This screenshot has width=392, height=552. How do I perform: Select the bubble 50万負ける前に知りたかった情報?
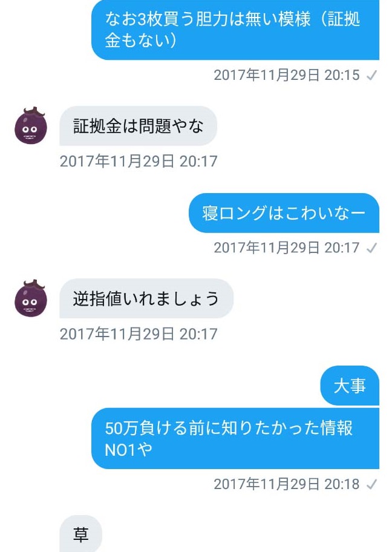235,438
